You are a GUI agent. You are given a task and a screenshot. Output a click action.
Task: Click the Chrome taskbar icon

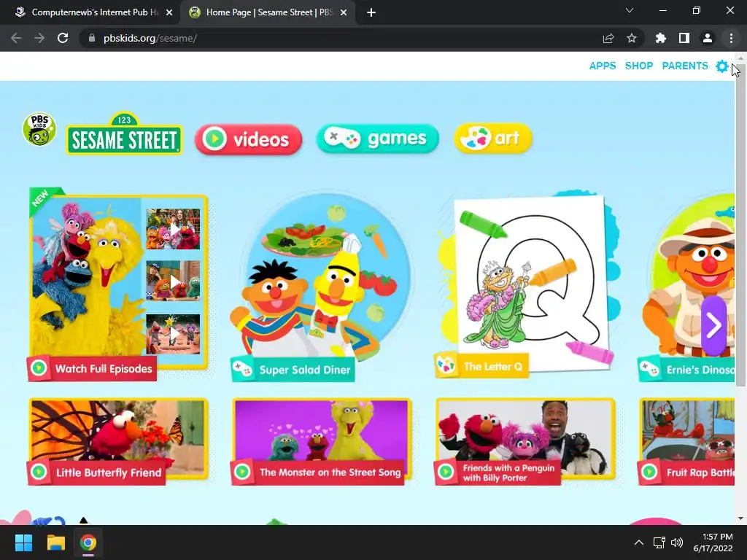coord(88,542)
